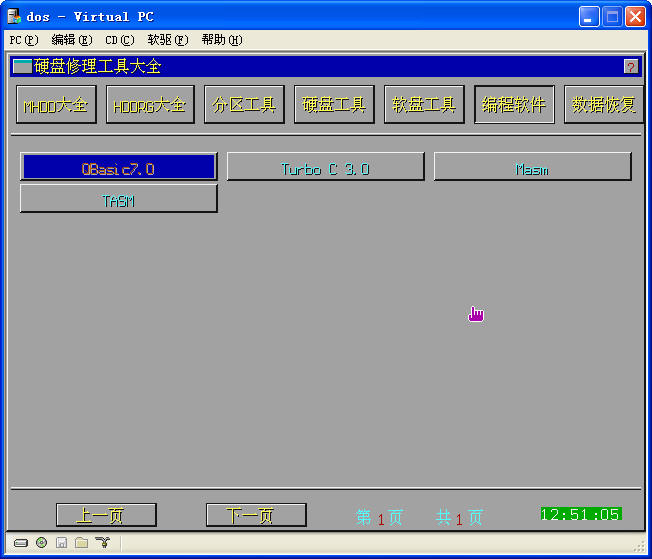Click the window resize grip
The height and width of the screenshot is (559, 652).
pyautogui.click(x=641, y=548)
